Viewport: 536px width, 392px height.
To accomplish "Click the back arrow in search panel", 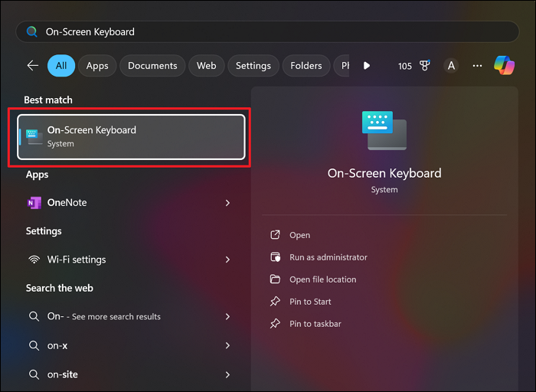I will pyautogui.click(x=33, y=66).
